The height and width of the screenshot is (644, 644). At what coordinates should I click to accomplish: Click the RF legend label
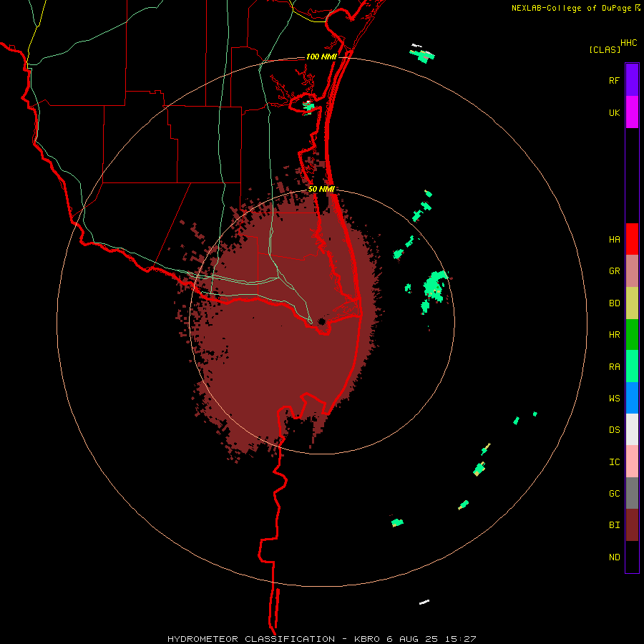pyautogui.click(x=614, y=80)
